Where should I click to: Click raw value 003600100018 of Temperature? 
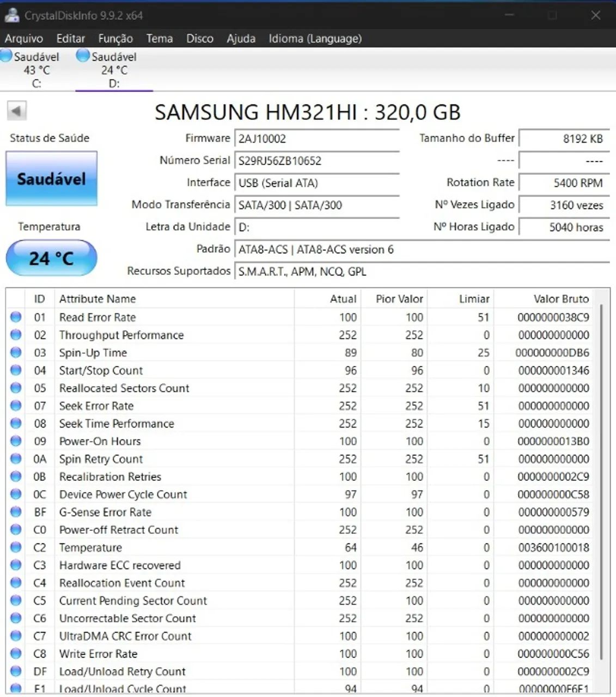coord(553,547)
